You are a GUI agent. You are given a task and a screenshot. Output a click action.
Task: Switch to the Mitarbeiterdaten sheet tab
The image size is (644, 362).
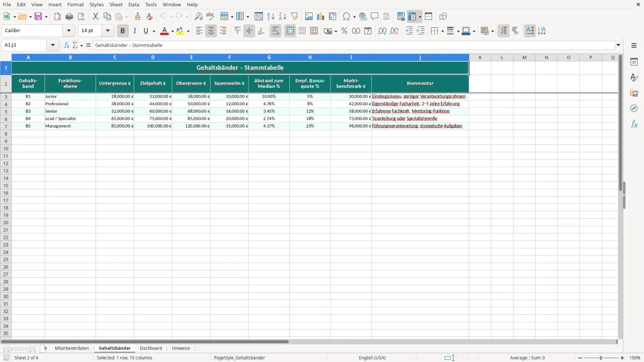click(72, 348)
